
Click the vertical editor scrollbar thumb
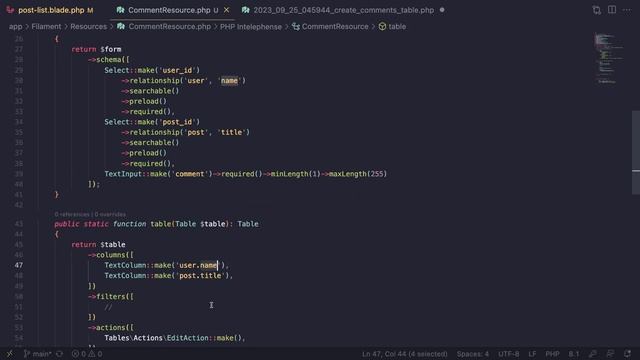tap(636, 152)
